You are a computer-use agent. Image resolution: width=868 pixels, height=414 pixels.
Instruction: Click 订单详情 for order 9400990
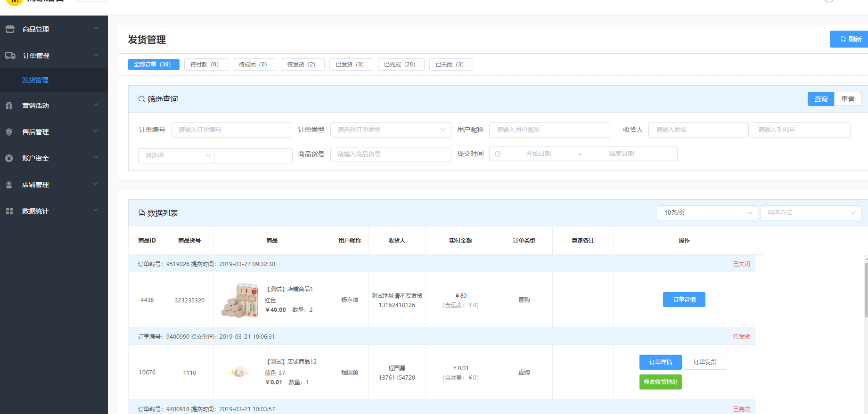pyautogui.click(x=661, y=362)
